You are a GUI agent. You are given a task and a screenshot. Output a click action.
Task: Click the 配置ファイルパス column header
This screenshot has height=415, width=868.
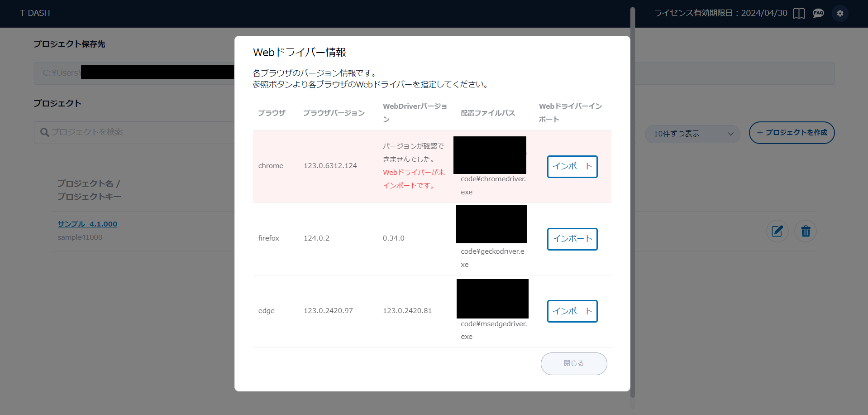point(487,113)
